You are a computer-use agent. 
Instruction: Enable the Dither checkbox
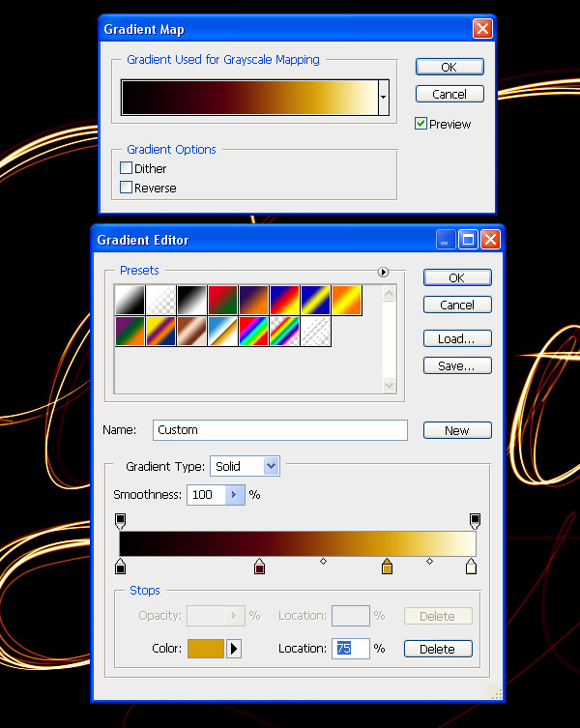(126, 167)
